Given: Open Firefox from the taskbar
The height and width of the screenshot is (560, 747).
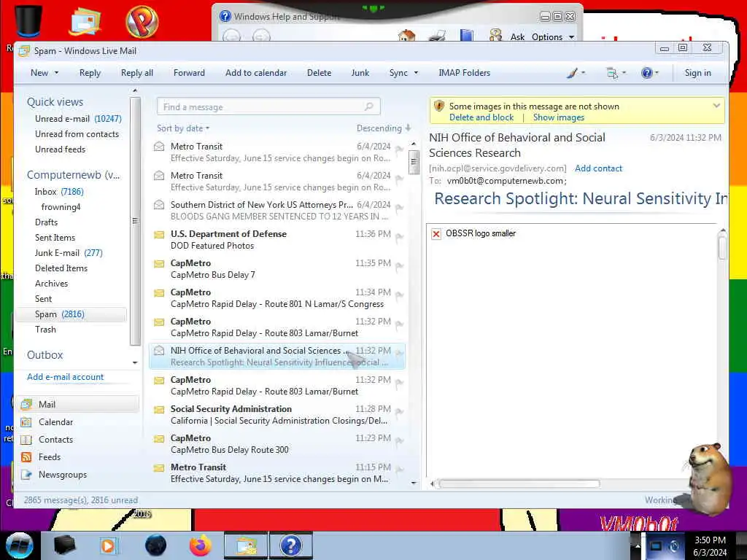Looking at the screenshot, I should (x=201, y=545).
